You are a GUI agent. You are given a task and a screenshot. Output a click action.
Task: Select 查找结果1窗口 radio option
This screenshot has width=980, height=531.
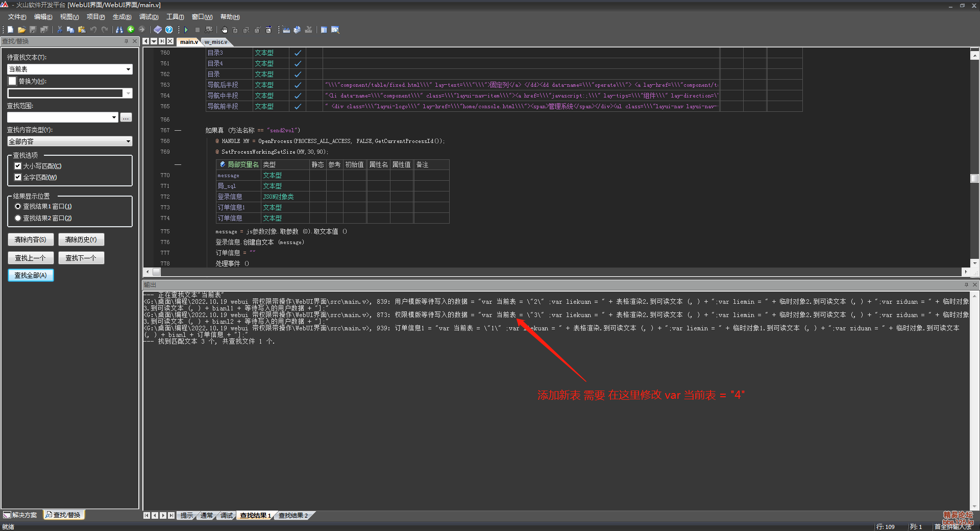pos(18,206)
